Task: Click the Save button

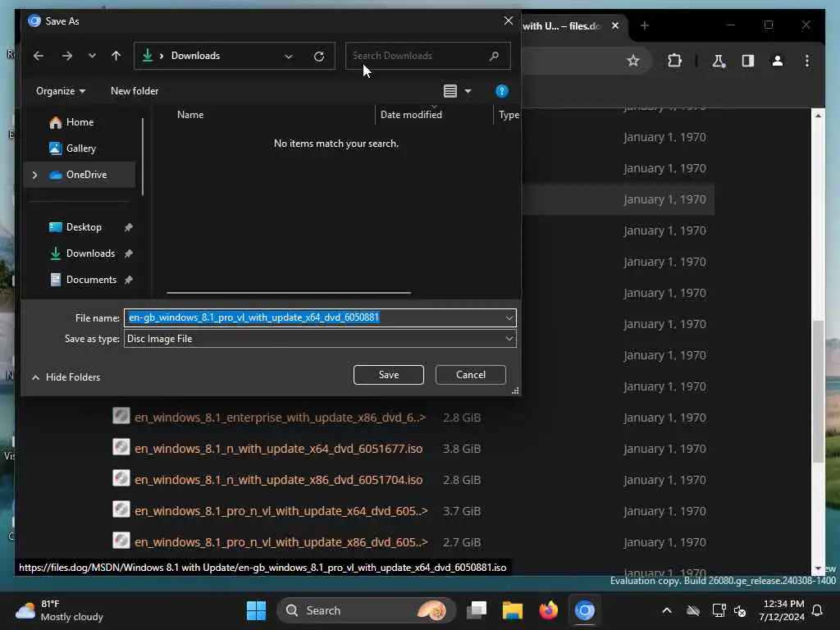Action: click(x=388, y=375)
